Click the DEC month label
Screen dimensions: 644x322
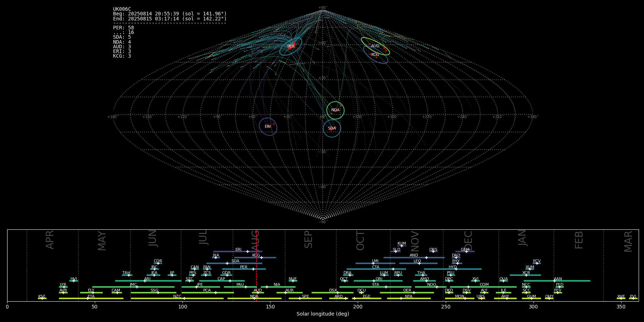[468, 241]
